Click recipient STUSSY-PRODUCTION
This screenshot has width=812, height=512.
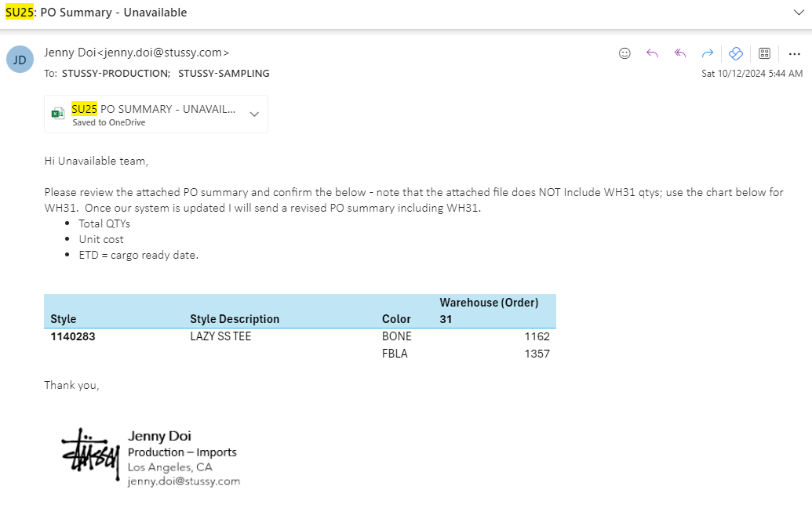click(x=116, y=74)
